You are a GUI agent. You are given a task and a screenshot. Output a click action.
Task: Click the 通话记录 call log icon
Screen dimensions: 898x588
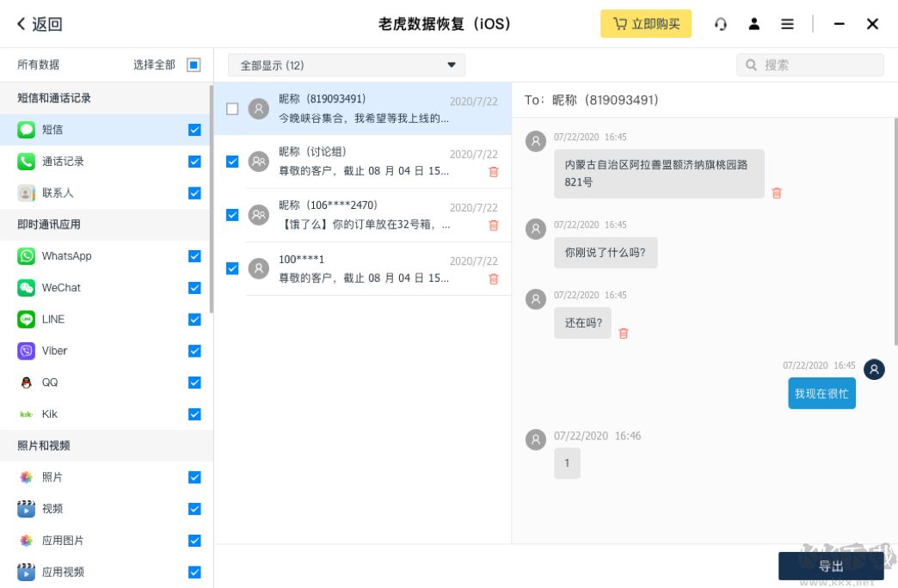tap(28, 161)
